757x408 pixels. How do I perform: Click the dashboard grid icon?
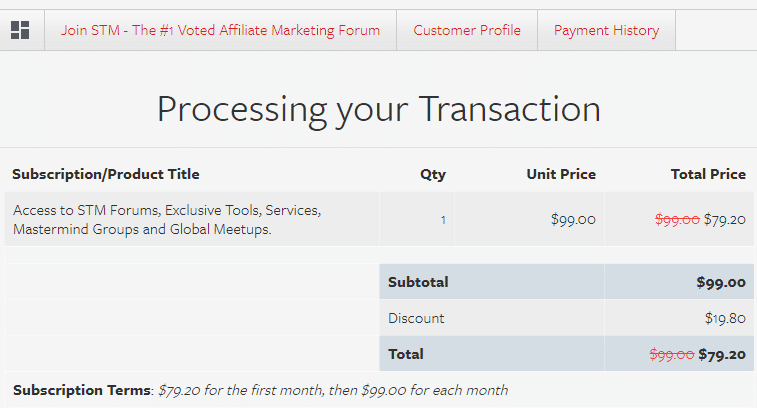coord(20,30)
